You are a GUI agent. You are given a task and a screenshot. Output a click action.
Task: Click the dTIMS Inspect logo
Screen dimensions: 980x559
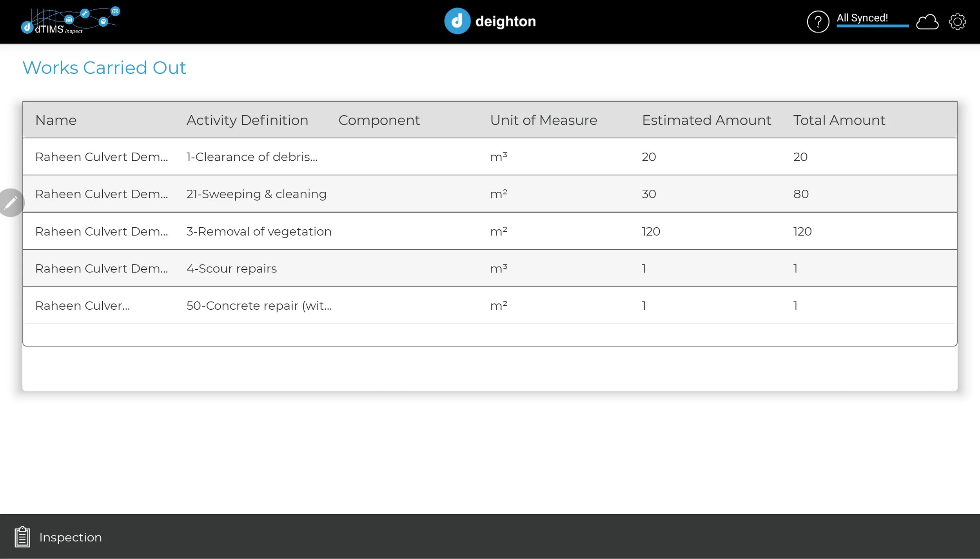click(71, 21)
